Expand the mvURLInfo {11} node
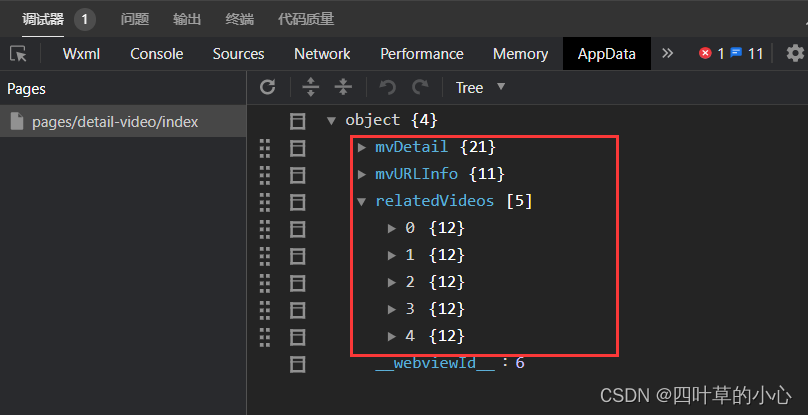This screenshot has height=415, width=808. [x=362, y=174]
